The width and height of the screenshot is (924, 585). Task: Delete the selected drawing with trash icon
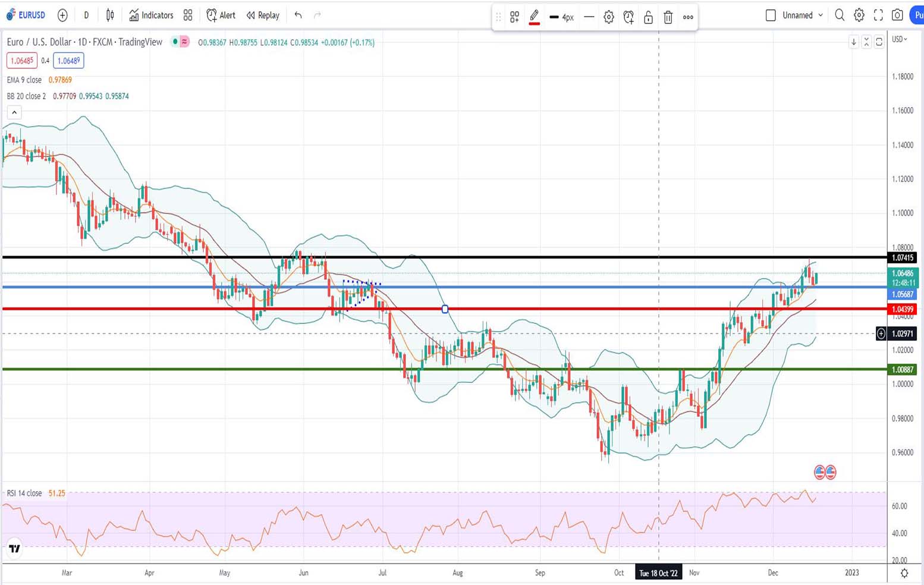[x=668, y=17]
